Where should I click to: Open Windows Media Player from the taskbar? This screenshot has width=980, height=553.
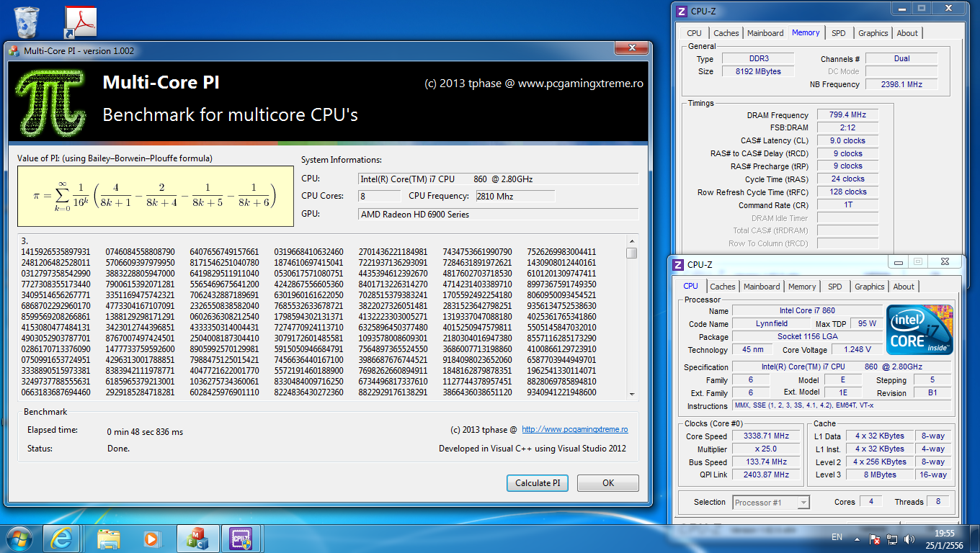[151, 538]
